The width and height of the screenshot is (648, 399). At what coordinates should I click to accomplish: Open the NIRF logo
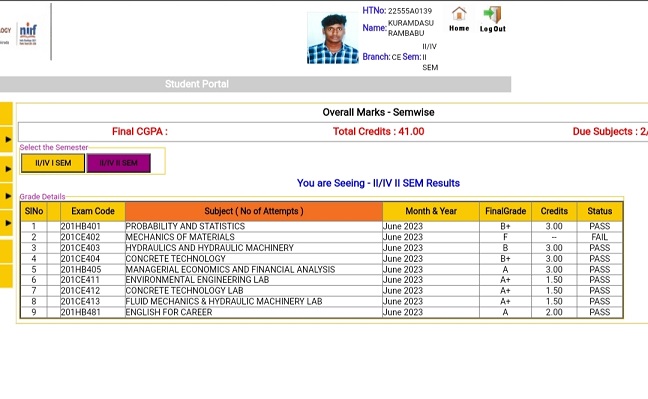tap(28, 33)
